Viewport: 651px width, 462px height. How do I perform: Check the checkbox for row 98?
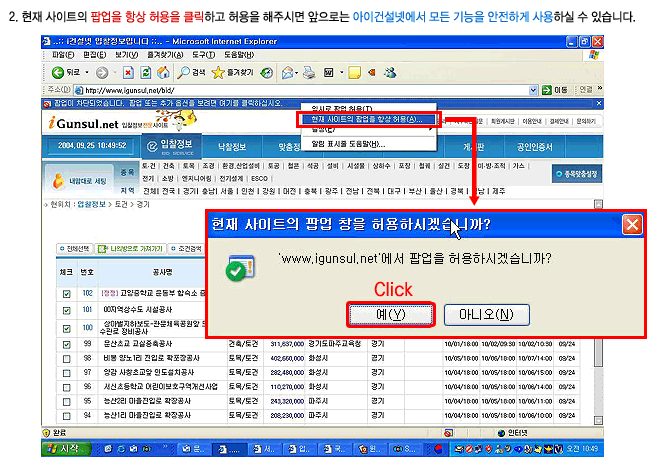click(x=66, y=359)
